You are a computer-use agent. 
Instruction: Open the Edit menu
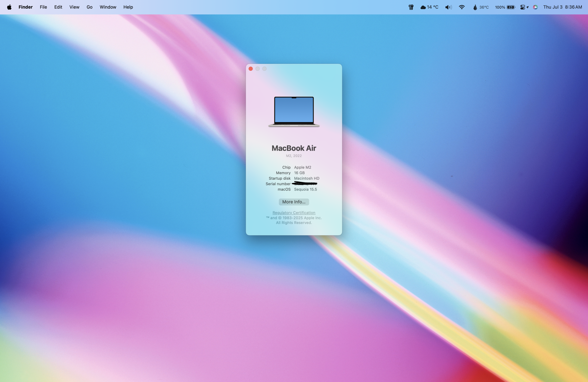[58, 7]
